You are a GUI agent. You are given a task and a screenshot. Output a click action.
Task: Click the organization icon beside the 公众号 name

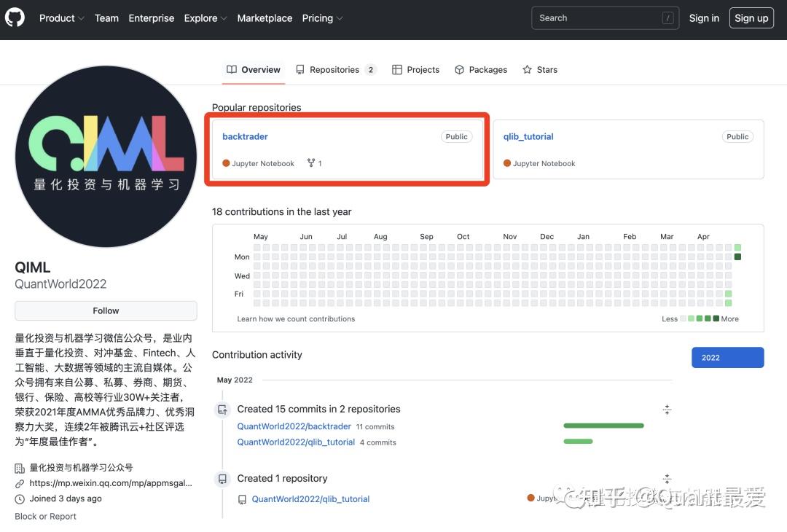[20, 467]
